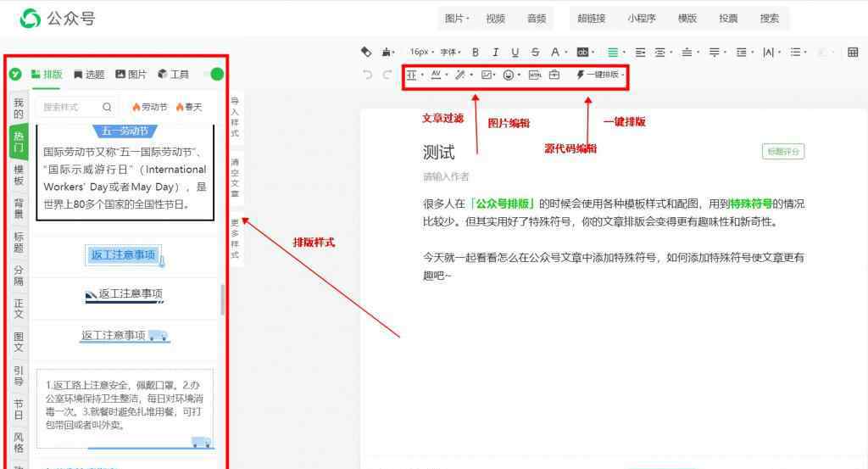Image resolution: width=868 pixels, height=469 pixels.
Task: Open the magic wand tool
Action: click(460, 75)
